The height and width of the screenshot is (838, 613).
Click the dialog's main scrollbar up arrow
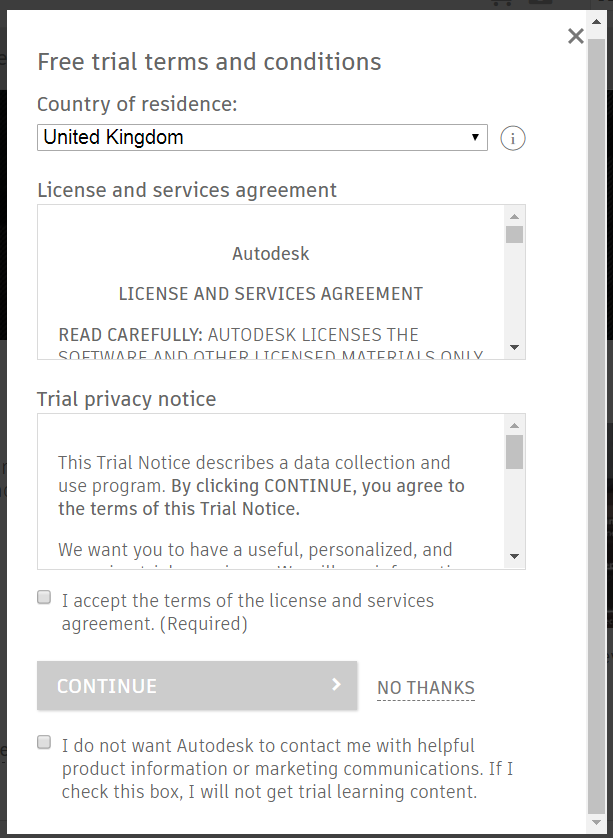(x=596, y=21)
